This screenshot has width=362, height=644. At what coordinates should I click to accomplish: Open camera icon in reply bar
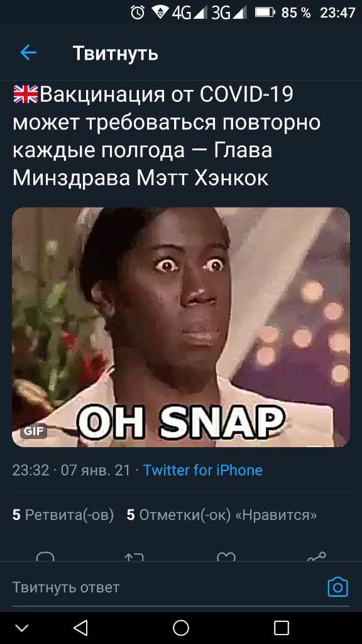point(337,587)
